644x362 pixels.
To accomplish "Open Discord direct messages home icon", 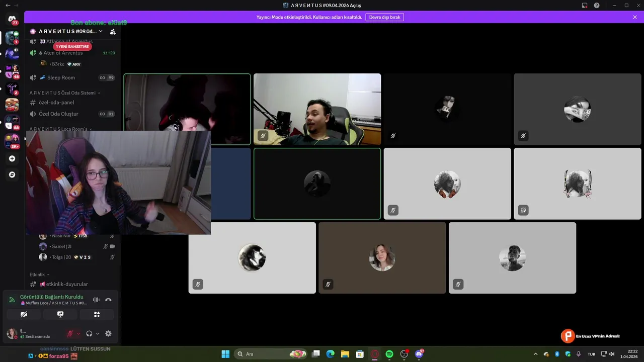I will point(12,19).
